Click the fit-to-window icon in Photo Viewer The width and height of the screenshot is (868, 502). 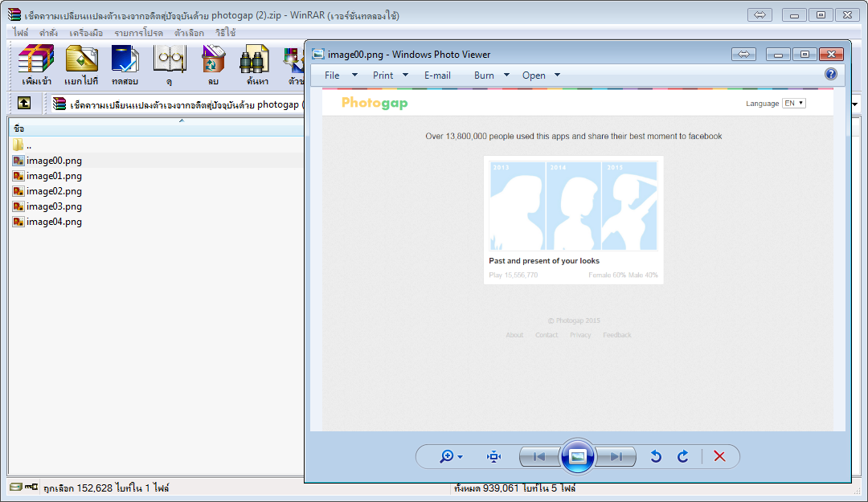493,456
